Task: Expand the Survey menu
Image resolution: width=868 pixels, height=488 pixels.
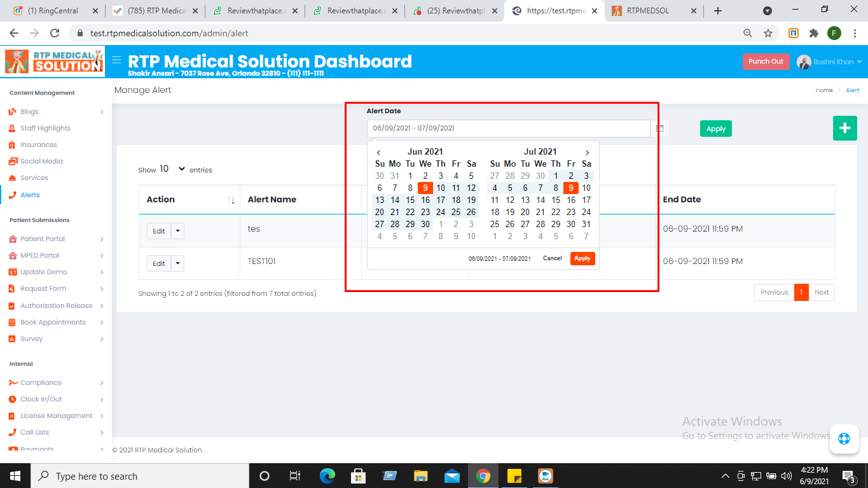Action: [x=56, y=338]
